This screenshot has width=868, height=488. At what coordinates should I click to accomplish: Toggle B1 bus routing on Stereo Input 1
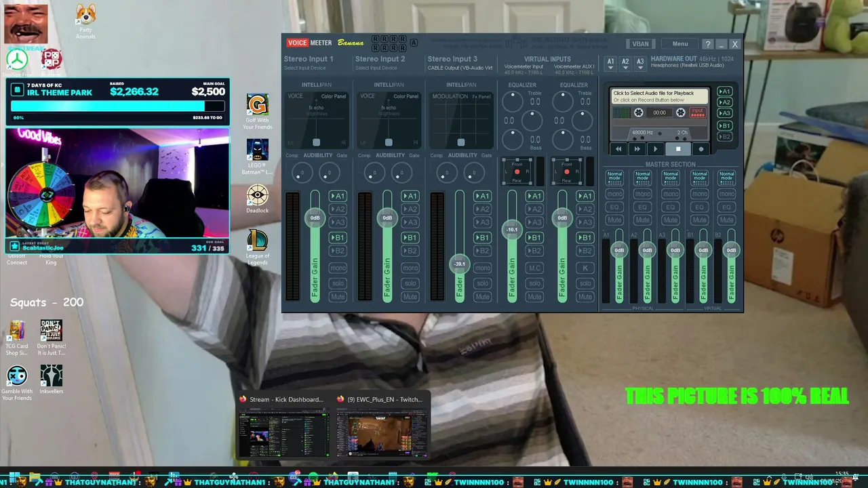coord(338,237)
